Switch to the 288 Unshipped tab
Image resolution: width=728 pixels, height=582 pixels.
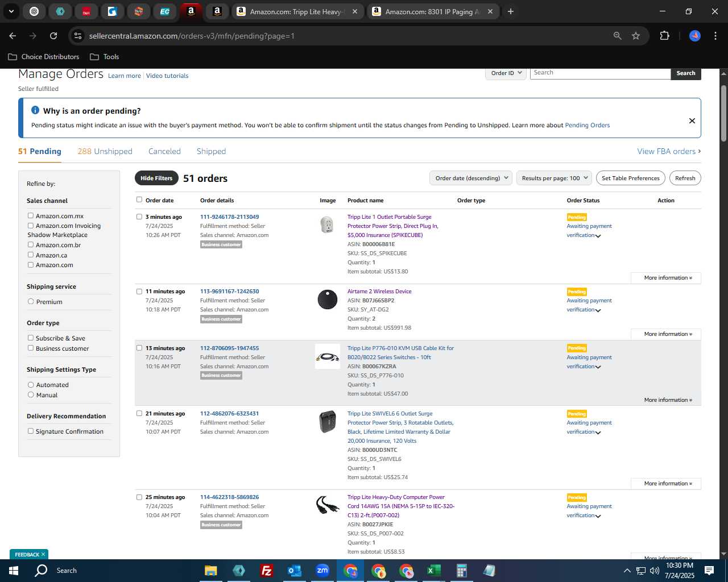click(x=105, y=151)
